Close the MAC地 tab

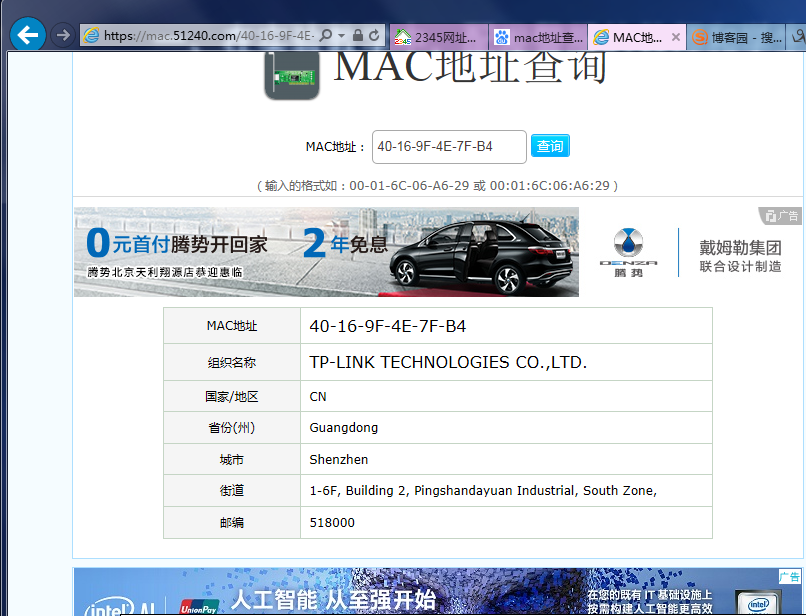click(676, 37)
